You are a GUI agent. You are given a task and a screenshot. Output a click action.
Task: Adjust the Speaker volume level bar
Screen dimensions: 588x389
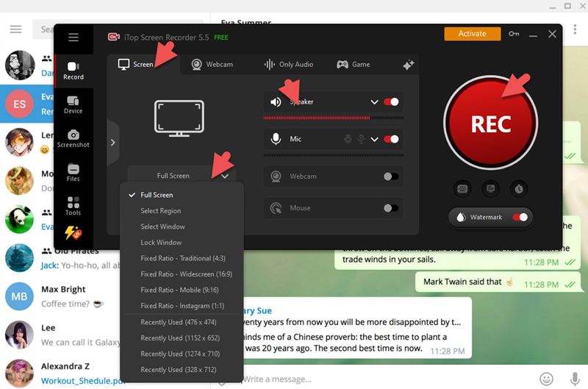pos(334,118)
